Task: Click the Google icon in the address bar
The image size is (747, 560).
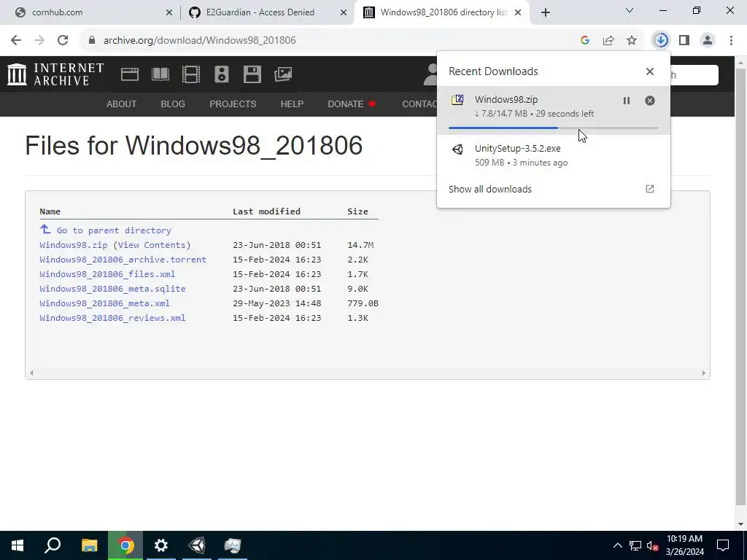Action: click(585, 41)
